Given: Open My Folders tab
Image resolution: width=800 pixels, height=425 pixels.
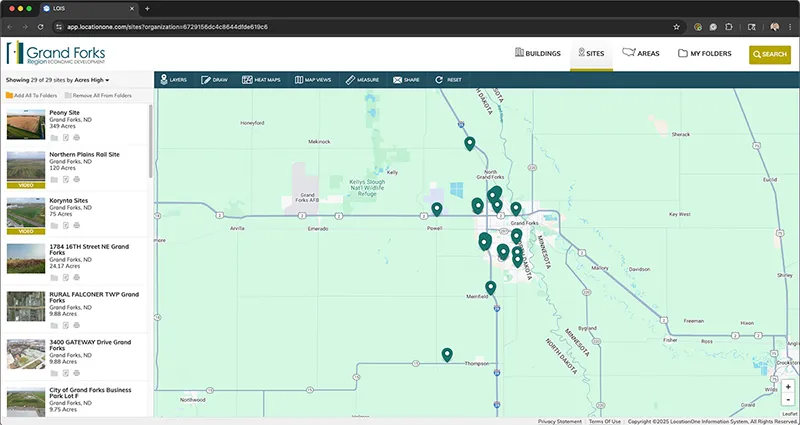Looking at the screenshot, I should point(704,54).
